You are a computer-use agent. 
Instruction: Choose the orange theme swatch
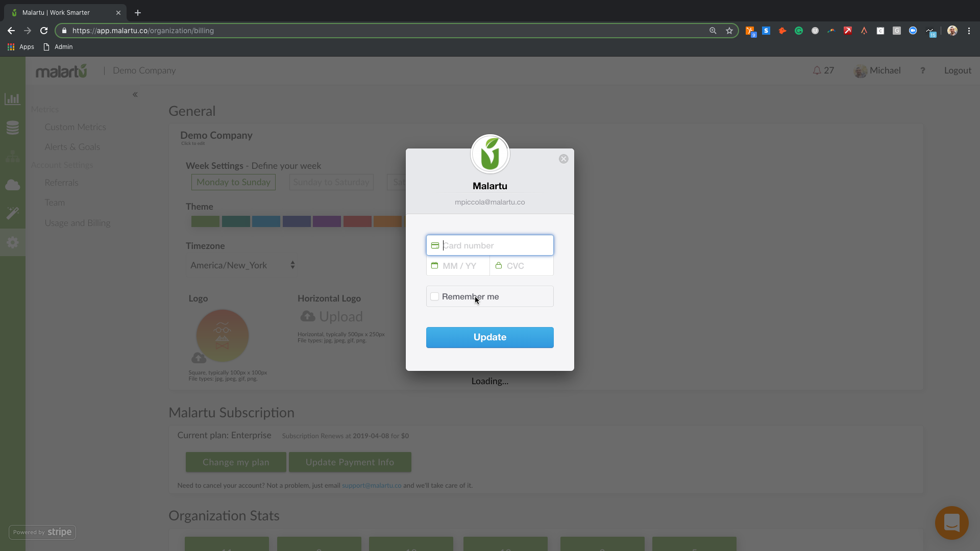(387, 221)
